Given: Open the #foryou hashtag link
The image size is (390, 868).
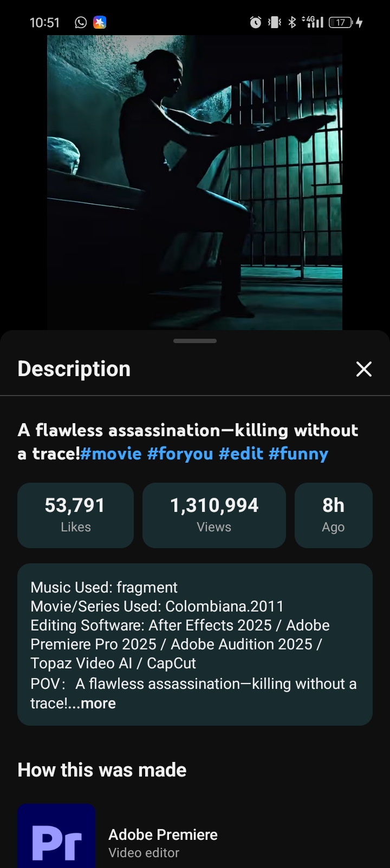Looking at the screenshot, I should click(x=180, y=453).
